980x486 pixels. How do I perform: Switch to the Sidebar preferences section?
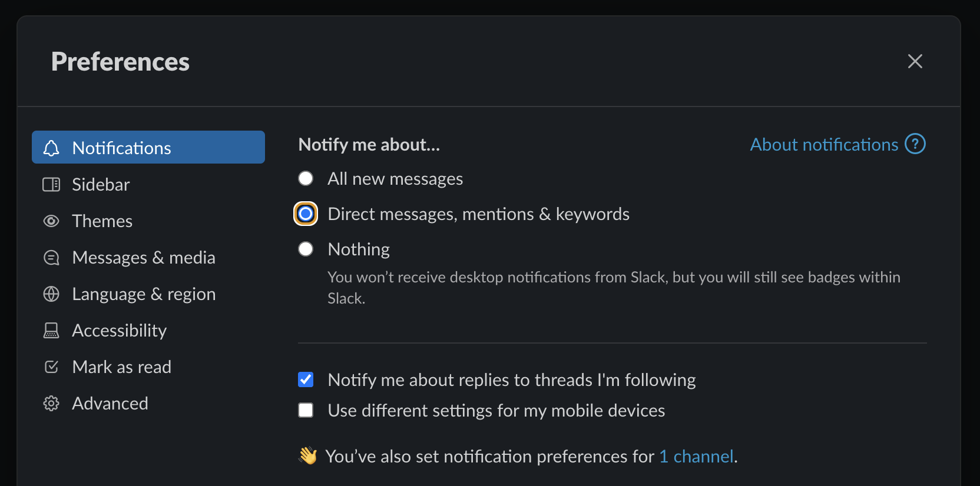coord(148,185)
